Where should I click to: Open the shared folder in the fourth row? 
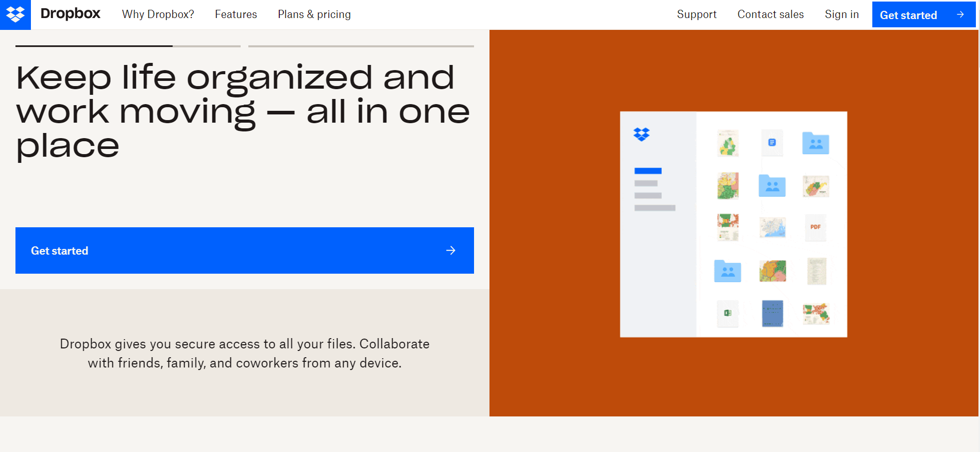(728, 271)
